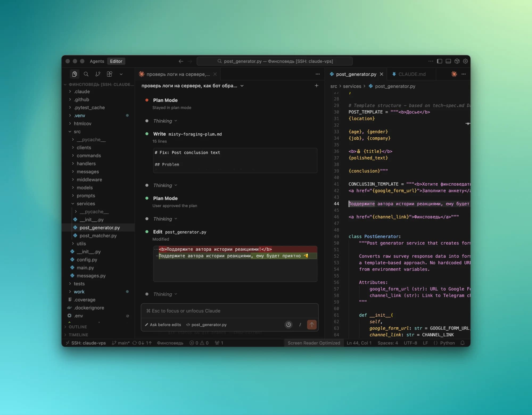
Task: Click the notifications bell in the status bar
Action: [463, 343]
